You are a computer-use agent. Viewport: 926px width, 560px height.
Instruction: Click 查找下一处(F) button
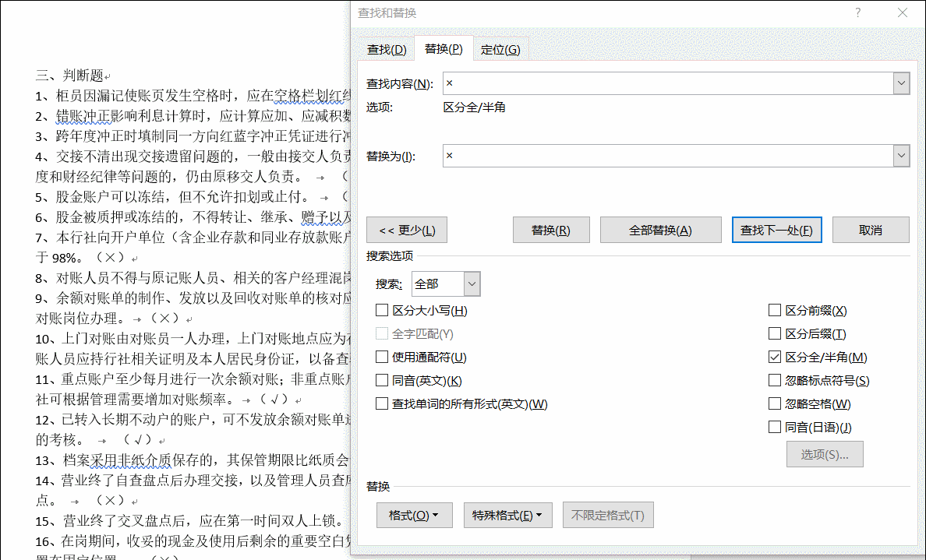click(776, 230)
